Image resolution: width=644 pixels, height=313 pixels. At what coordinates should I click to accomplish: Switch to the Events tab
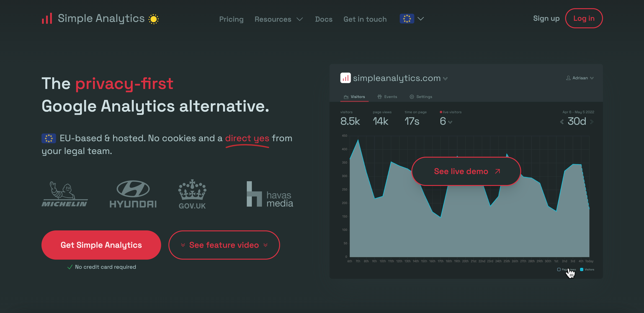pos(387,97)
